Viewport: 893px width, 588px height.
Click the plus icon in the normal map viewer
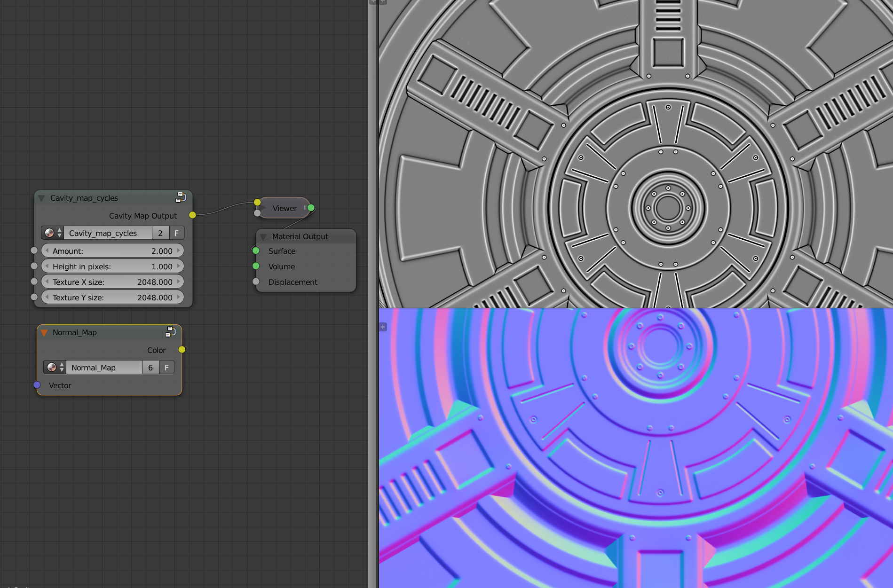coord(383,327)
